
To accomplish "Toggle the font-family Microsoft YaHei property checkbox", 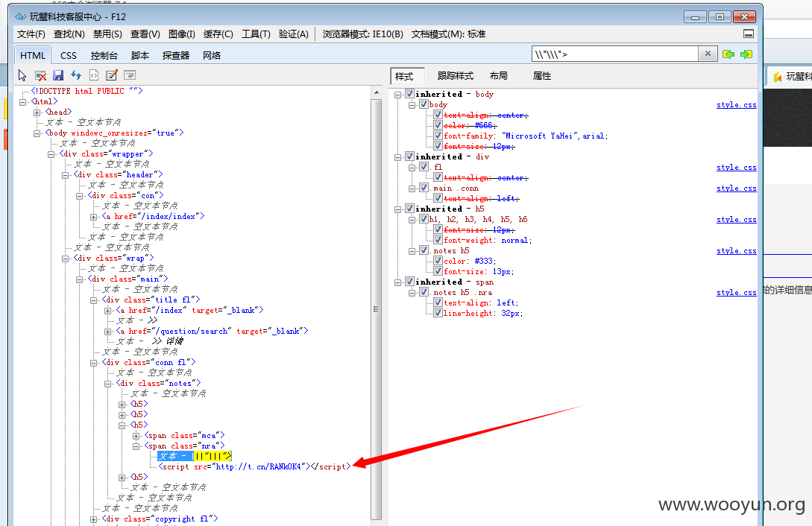I will pos(438,136).
